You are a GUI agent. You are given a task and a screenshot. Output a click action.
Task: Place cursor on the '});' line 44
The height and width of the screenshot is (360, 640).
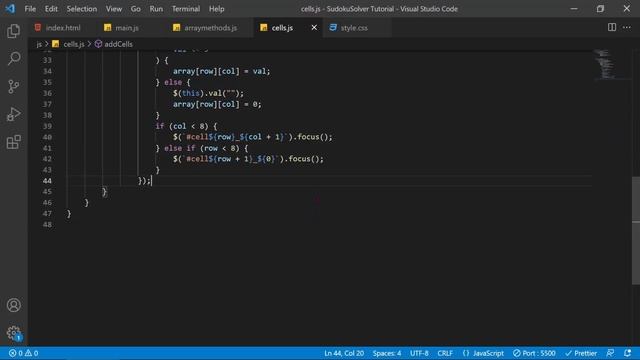pyautogui.click(x=144, y=180)
